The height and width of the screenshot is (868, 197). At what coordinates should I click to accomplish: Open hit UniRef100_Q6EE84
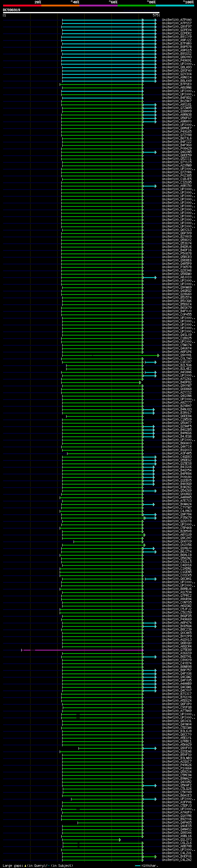[x=177, y=416]
